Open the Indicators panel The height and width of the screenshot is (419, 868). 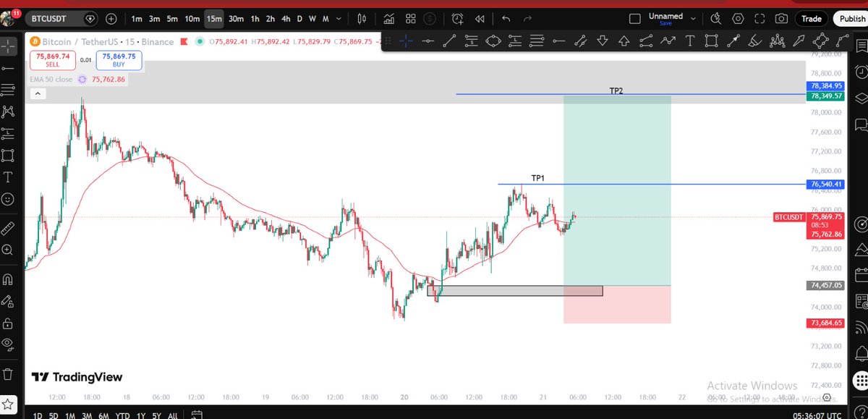[x=389, y=19]
